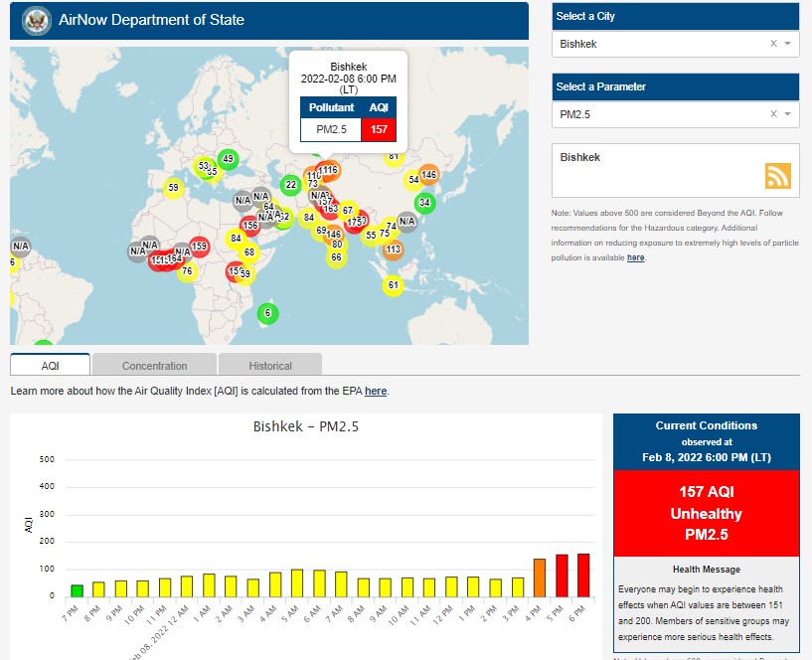Clear the PM2.5 parameter selection

(x=773, y=114)
